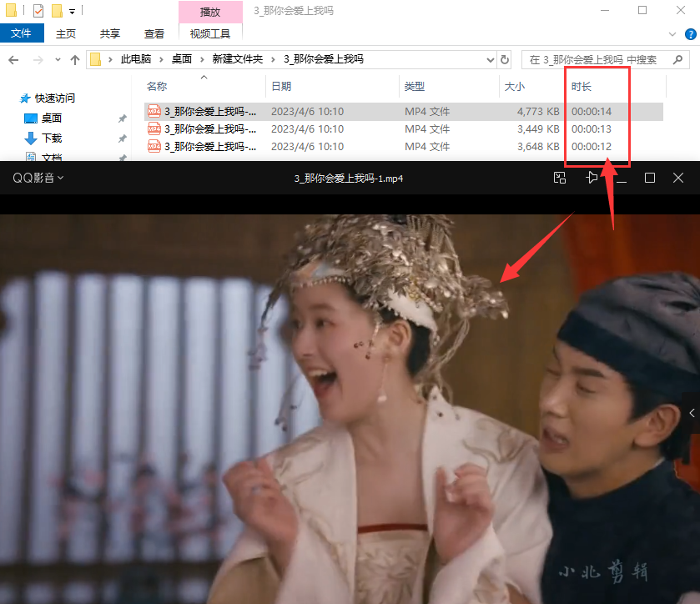Image resolution: width=700 pixels, height=604 pixels.
Task: Pin the QQ影音 window on top
Action: point(592,178)
